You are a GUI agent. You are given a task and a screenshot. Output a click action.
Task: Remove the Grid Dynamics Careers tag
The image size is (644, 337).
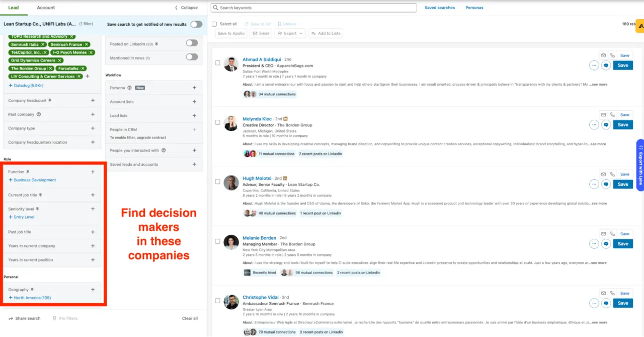pyautogui.click(x=60, y=60)
